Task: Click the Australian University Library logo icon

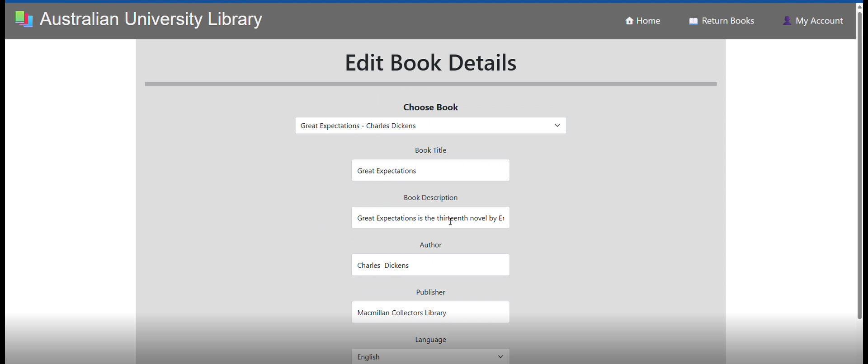Action: [24, 19]
